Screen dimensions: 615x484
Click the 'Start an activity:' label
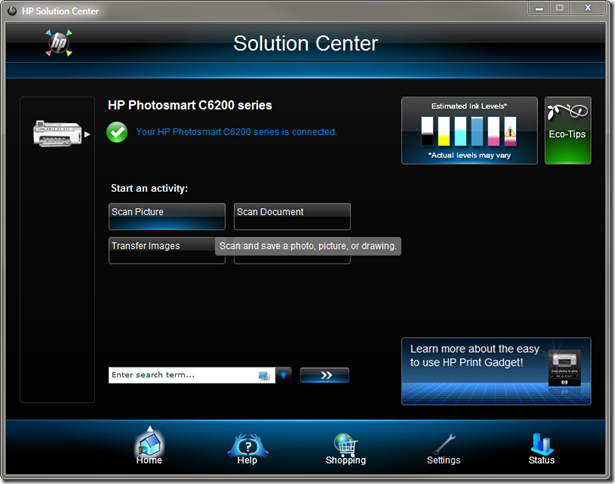[149, 188]
